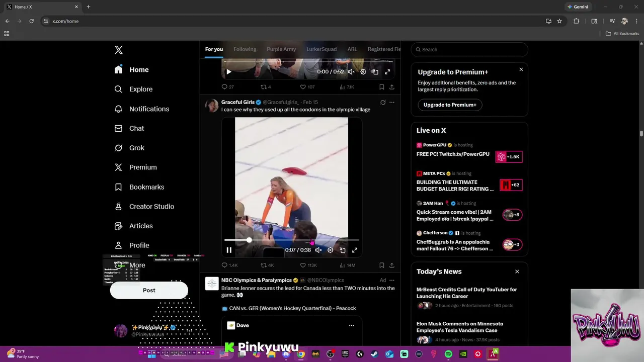Open Spotify from the taskbar
Image resolution: width=644 pixels, height=362 pixels.
448,354
